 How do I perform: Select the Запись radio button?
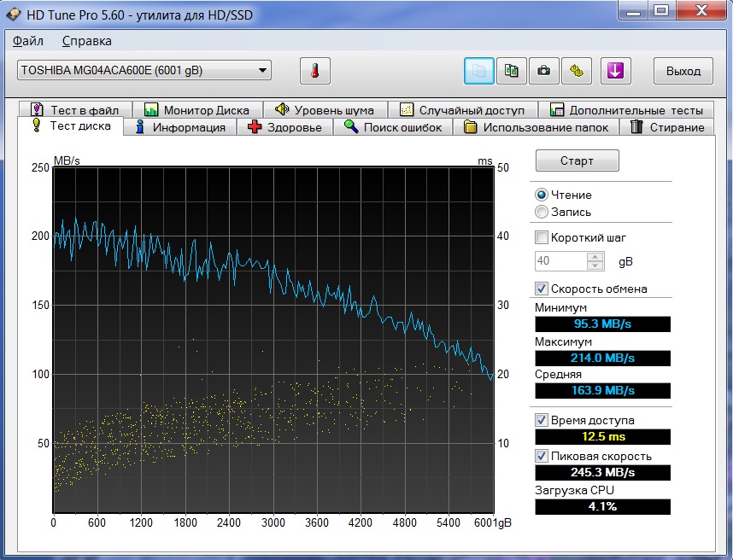point(542,212)
